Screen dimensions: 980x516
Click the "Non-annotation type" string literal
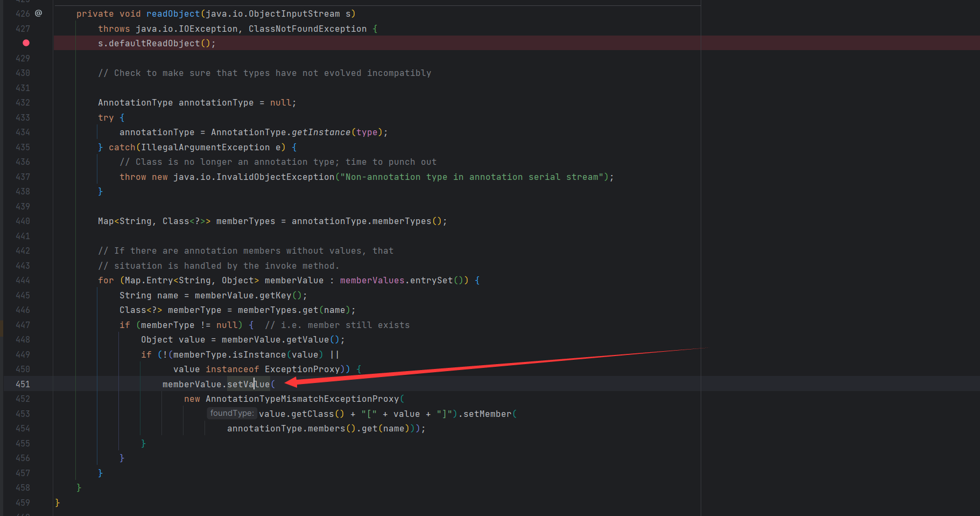point(471,177)
